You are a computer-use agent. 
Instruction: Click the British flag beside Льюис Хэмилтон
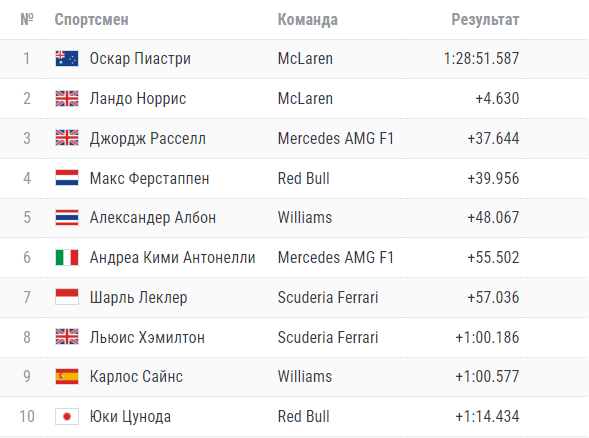click(x=67, y=337)
